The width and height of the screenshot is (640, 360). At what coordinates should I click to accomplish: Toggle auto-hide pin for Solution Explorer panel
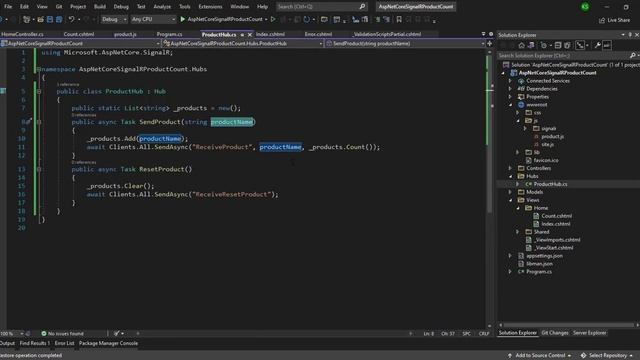630,35
